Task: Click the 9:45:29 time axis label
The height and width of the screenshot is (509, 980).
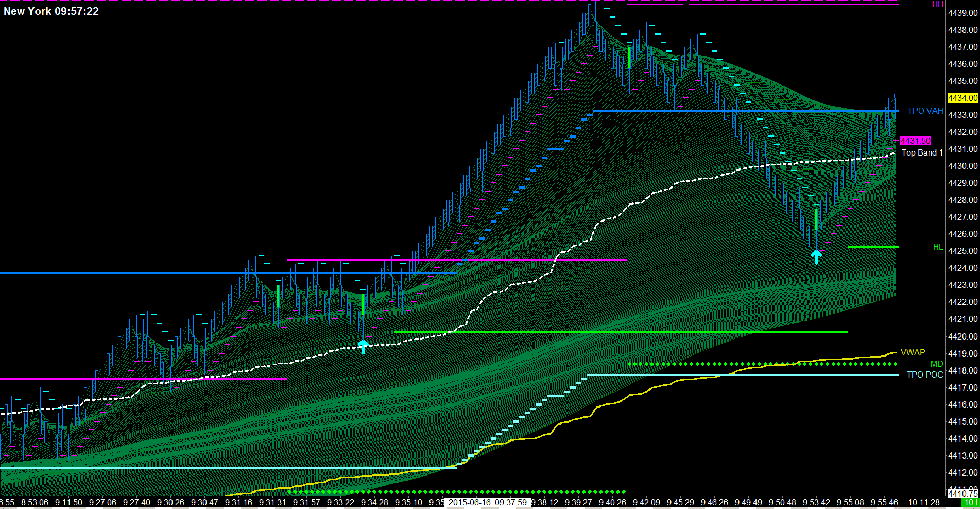Action: 680,502
